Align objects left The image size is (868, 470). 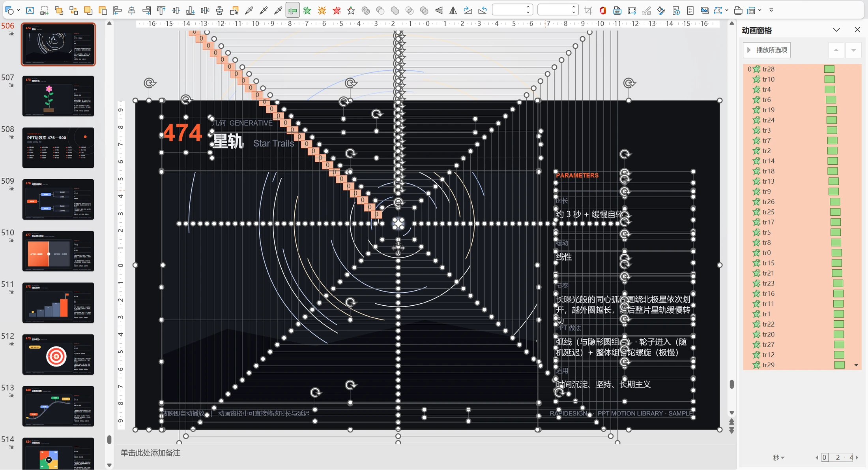point(117,10)
